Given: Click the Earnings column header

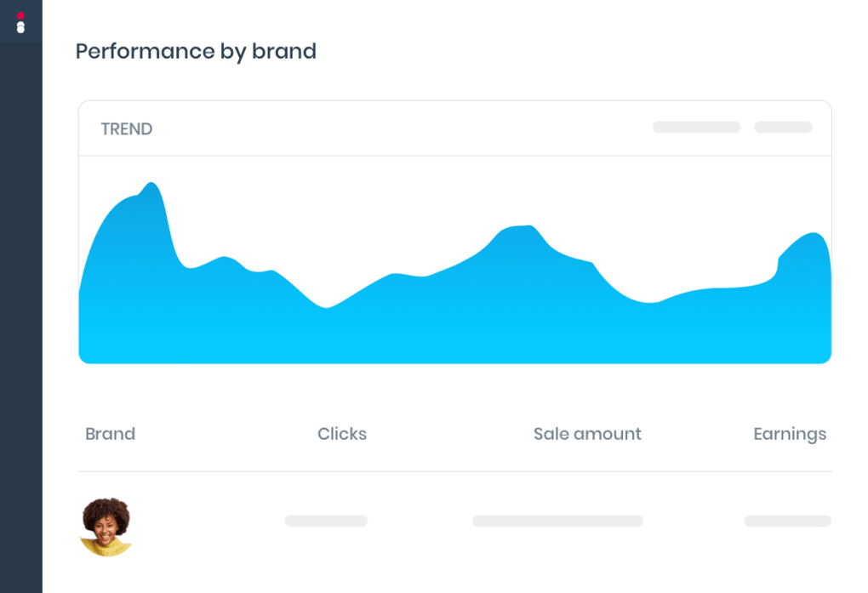Looking at the screenshot, I should 790,434.
